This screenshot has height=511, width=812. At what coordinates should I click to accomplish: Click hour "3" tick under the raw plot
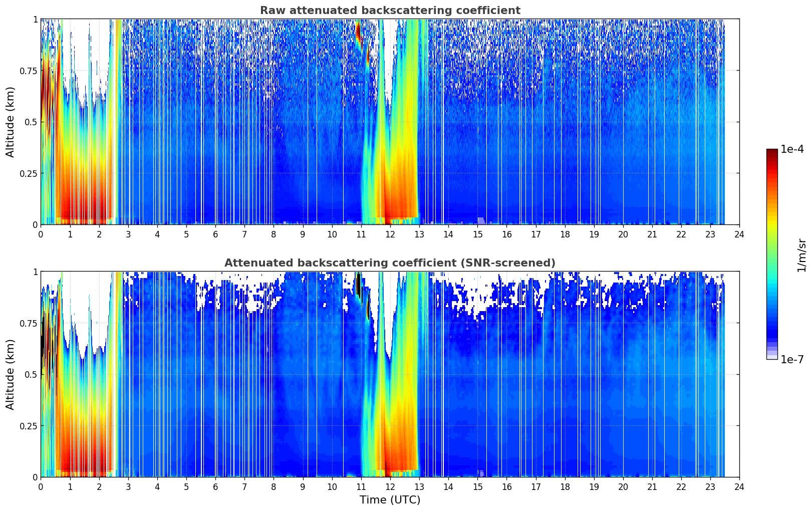pos(128,234)
